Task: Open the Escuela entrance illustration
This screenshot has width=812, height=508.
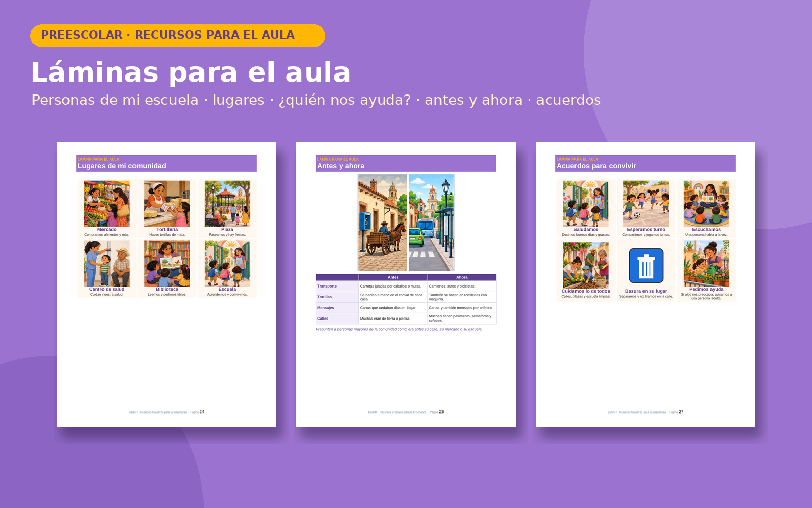Action: 227,264
